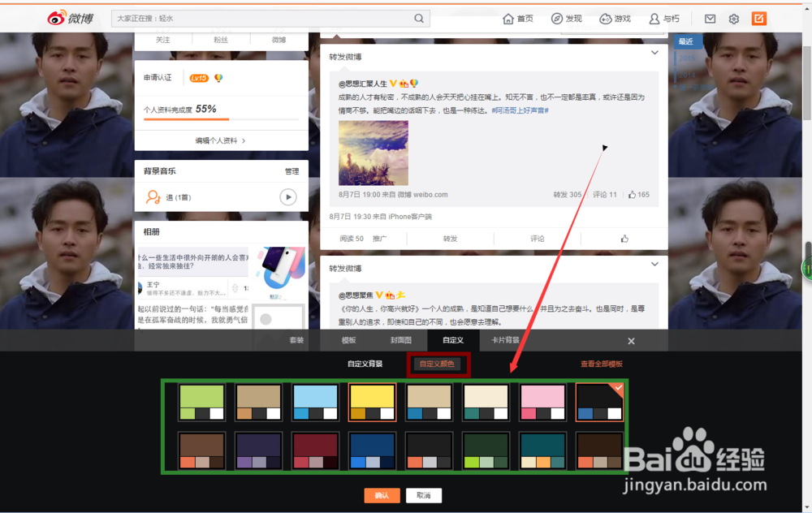812x513 pixels.
Task: Choose the dark purple color scheme
Action: point(258,450)
